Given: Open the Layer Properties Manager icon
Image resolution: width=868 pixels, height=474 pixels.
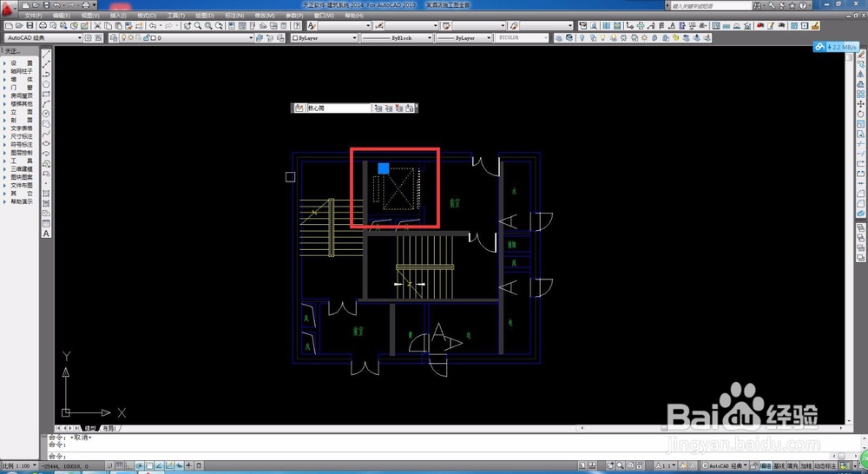Looking at the screenshot, I should pos(114,38).
